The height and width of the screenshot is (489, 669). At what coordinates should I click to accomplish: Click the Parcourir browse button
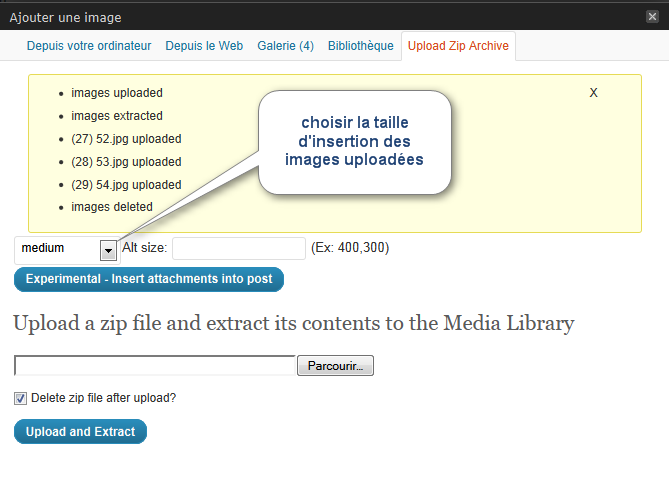[x=335, y=366]
